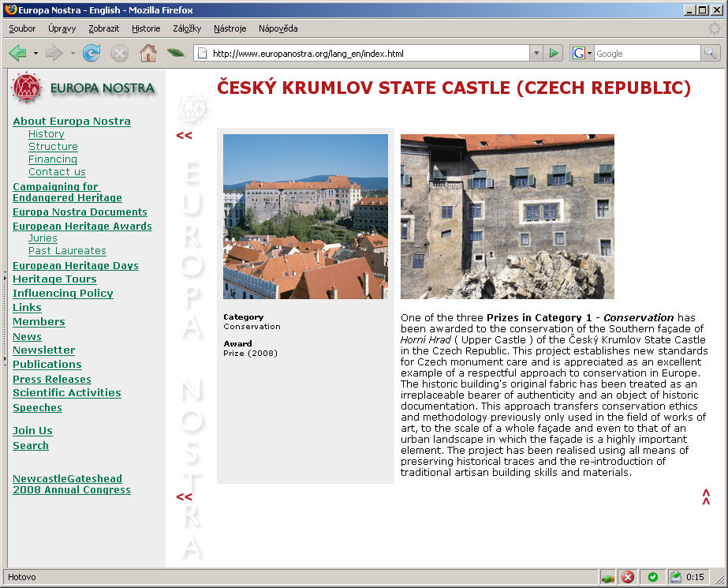Open the Newsletter link
This screenshot has width=728, height=588.
pos(43,350)
